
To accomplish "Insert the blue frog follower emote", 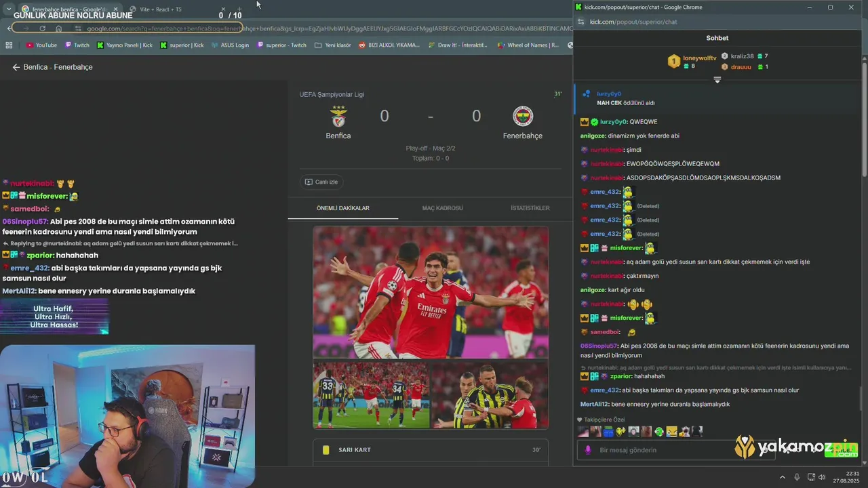I will point(608,431).
